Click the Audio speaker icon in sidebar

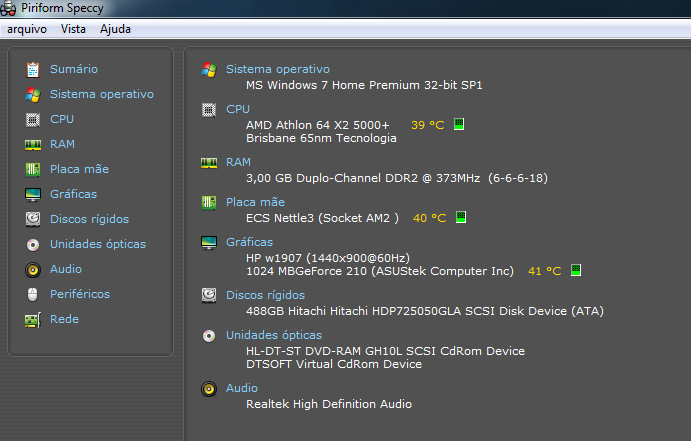(x=33, y=269)
